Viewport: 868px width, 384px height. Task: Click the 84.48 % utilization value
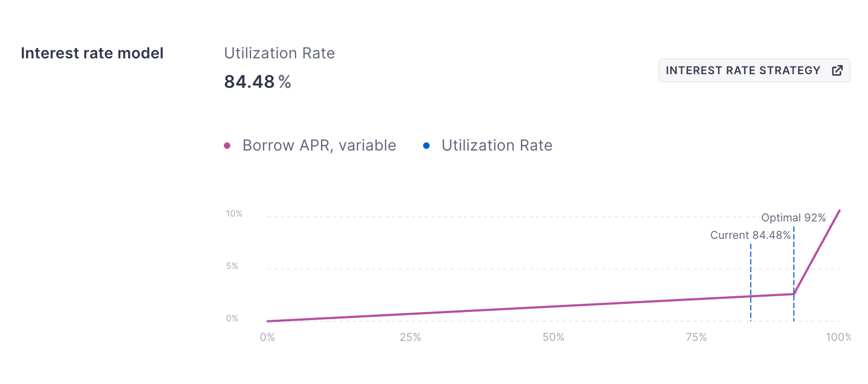257,82
